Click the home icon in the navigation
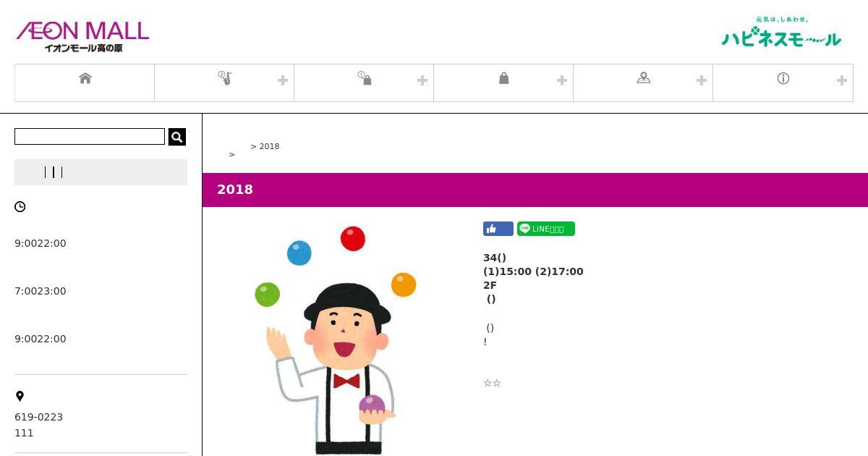This screenshot has height=456, width=868. point(85,78)
